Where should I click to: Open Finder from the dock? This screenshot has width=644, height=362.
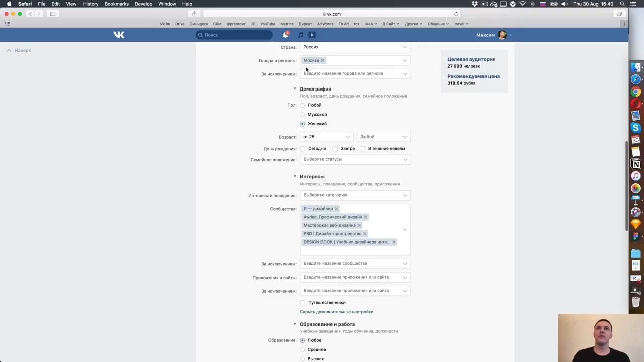636,67
